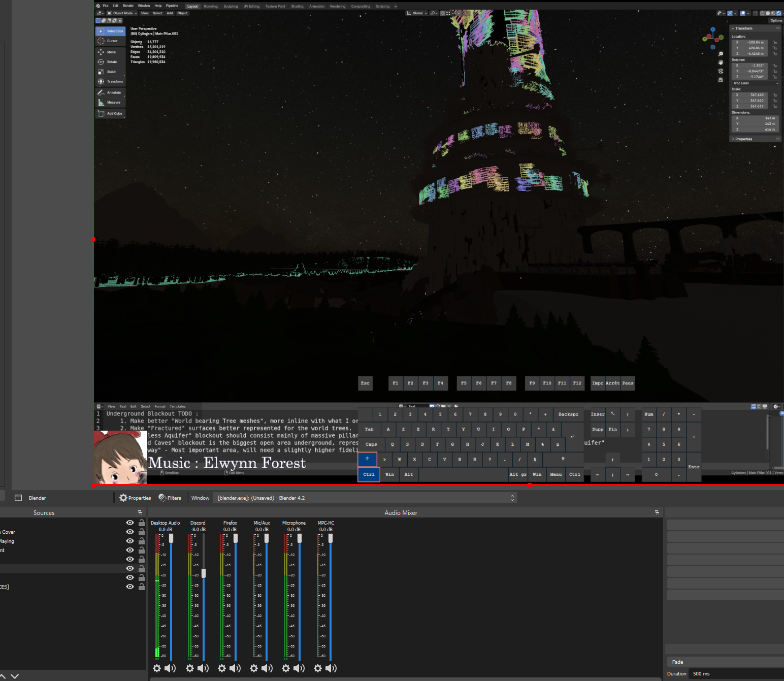784x681 pixels.
Task: Open Blender Render menu
Action: [x=128, y=6]
